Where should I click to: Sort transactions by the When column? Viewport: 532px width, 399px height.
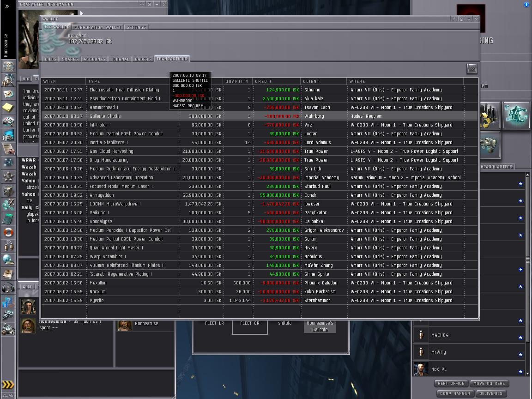pos(63,81)
